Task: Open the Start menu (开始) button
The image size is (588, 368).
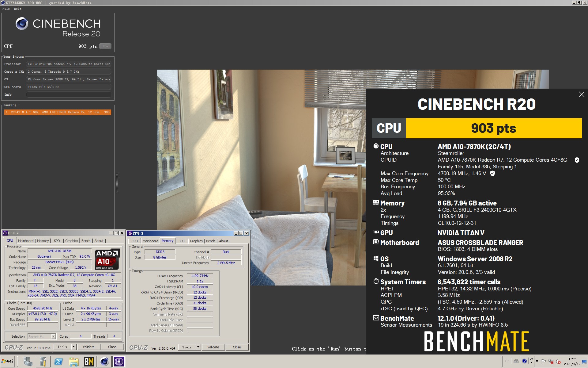Action: pyautogui.click(x=8, y=362)
